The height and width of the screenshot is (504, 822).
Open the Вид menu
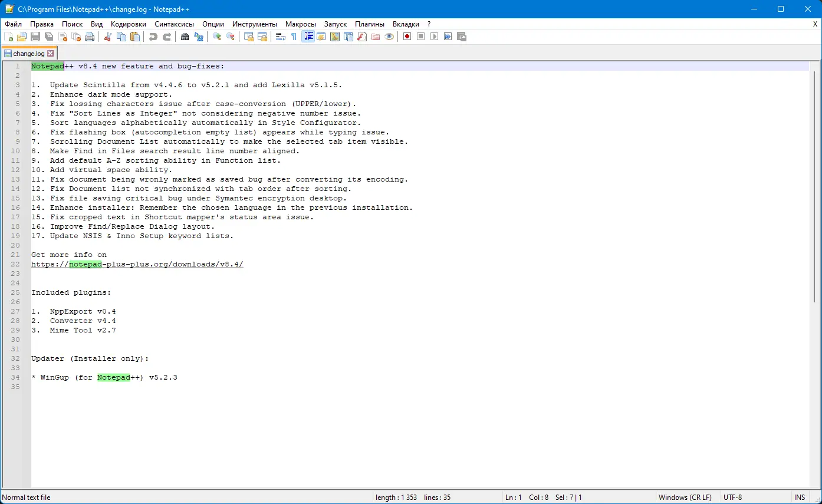pos(97,24)
